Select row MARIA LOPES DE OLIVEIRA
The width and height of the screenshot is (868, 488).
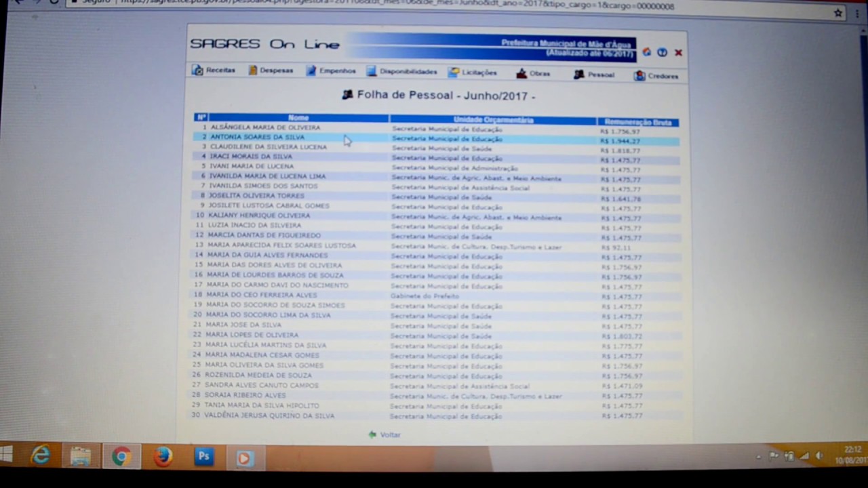pos(436,335)
